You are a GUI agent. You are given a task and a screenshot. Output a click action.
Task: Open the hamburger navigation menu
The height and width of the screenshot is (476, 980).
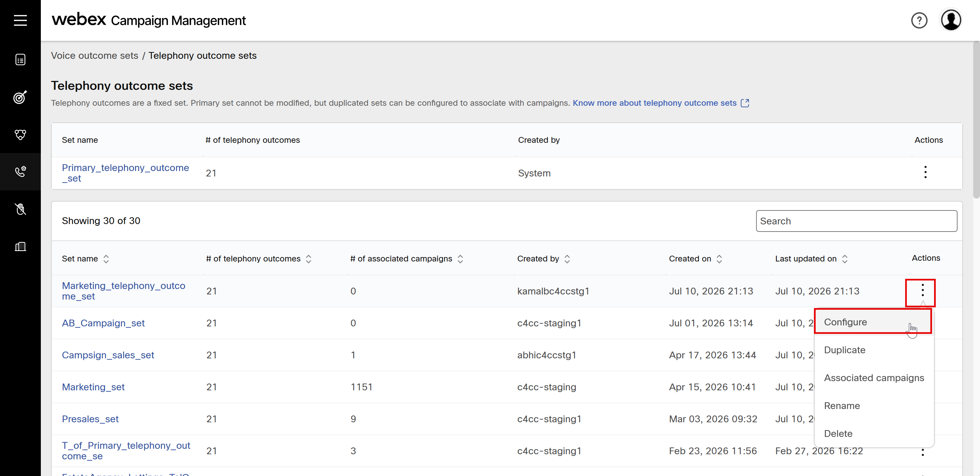coord(20,20)
